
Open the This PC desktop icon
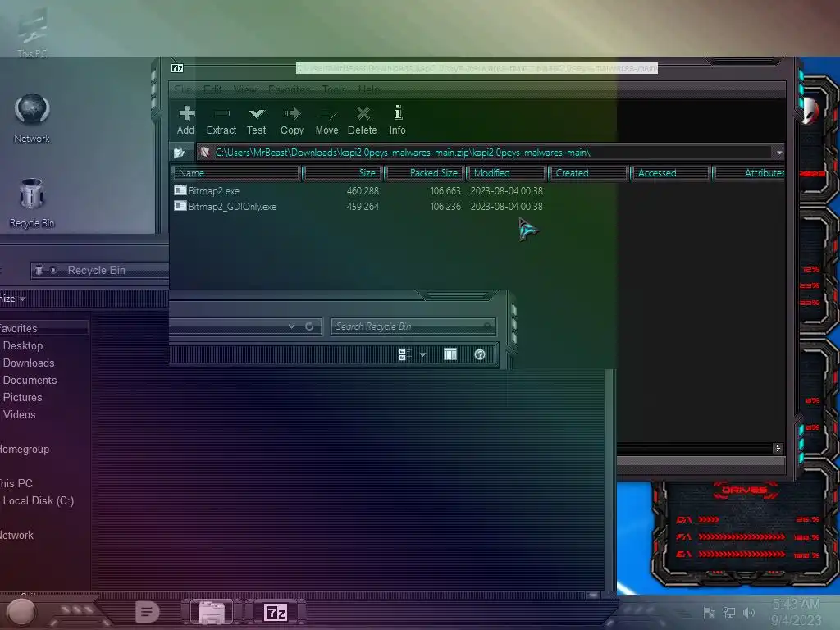[x=32, y=33]
